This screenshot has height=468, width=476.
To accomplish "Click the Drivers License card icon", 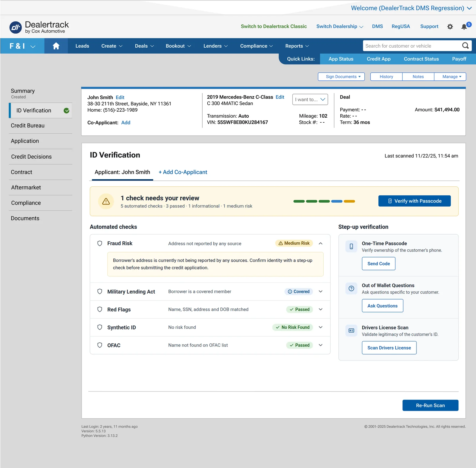I will point(351,330).
